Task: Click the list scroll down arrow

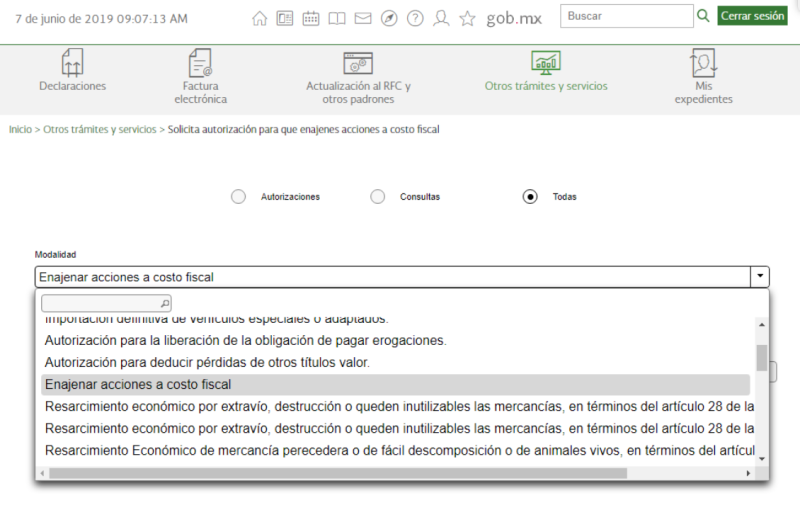Action: click(762, 459)
